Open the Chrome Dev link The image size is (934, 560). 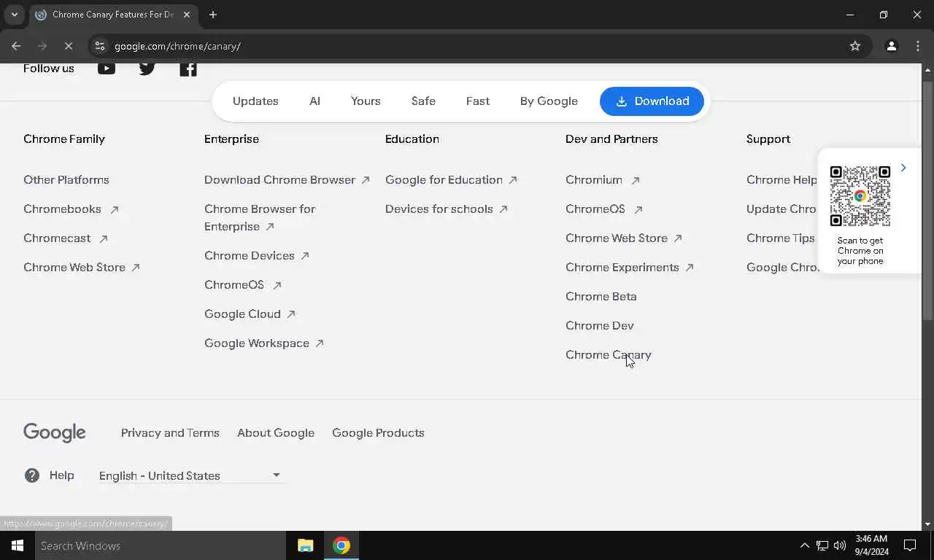coord(600,326)
